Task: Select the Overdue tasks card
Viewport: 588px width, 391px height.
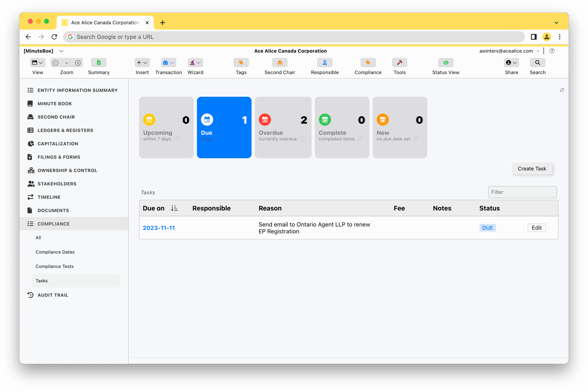Action: tap(283, 127)
